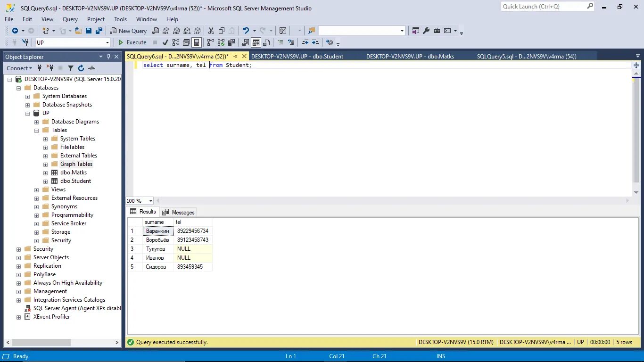Image resolution: width=644 pixels, height=362 pixels.
Task: Switch to the dbo.Matks tab
Action: (410, 56)
